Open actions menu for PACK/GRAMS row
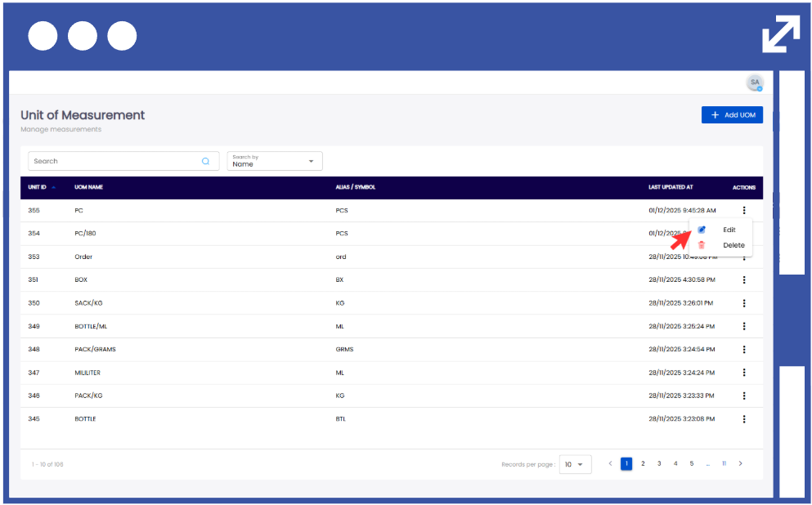 coord(744,350)
